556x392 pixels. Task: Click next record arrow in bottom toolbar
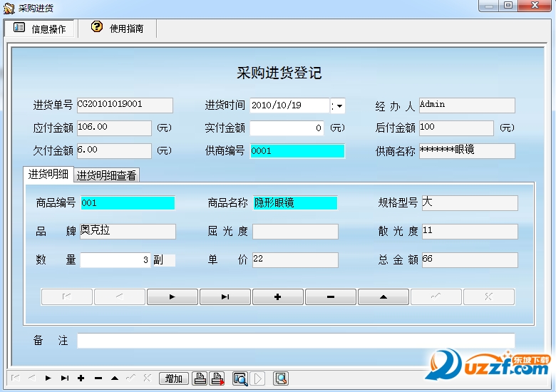[x=48, y=378]
